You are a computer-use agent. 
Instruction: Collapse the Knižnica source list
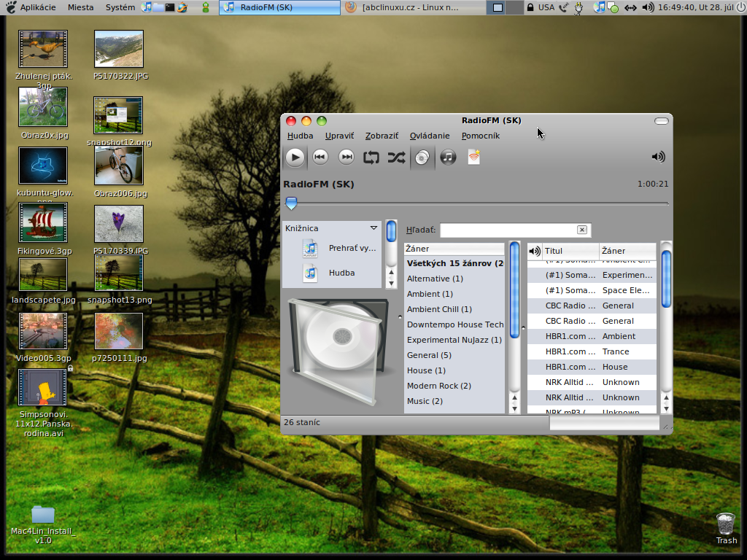(x=374, y=228)
